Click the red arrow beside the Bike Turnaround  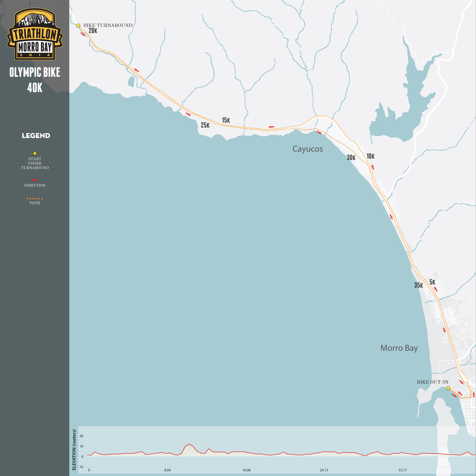pyautogui.click(x=83, y=34)
